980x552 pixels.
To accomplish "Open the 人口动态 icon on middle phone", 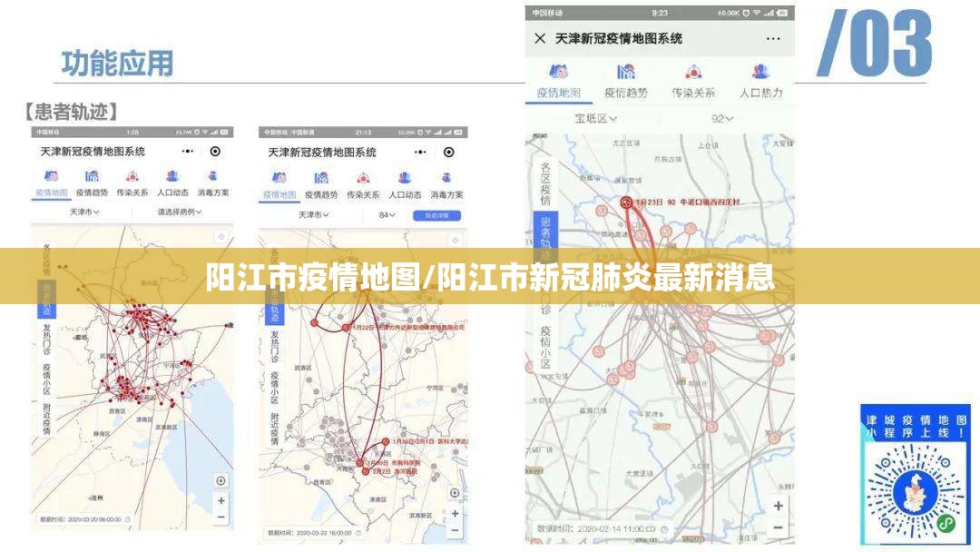I will 405,178.
